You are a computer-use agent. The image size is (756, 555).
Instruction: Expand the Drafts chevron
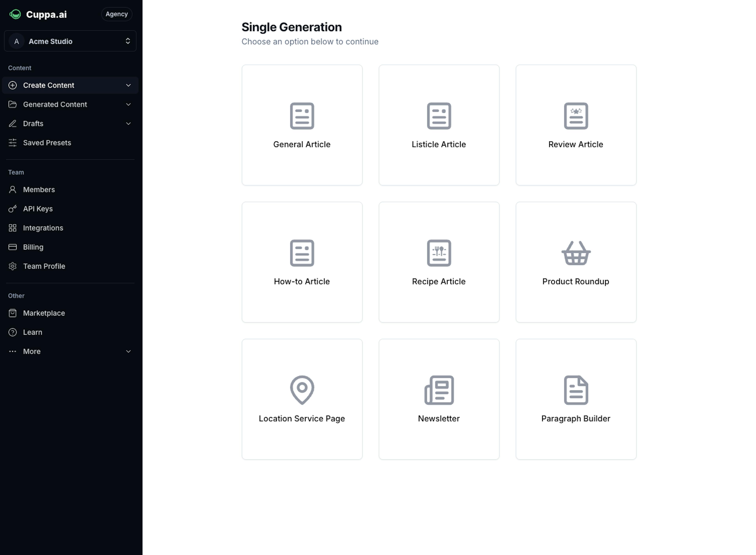click(x=128, y=124)
